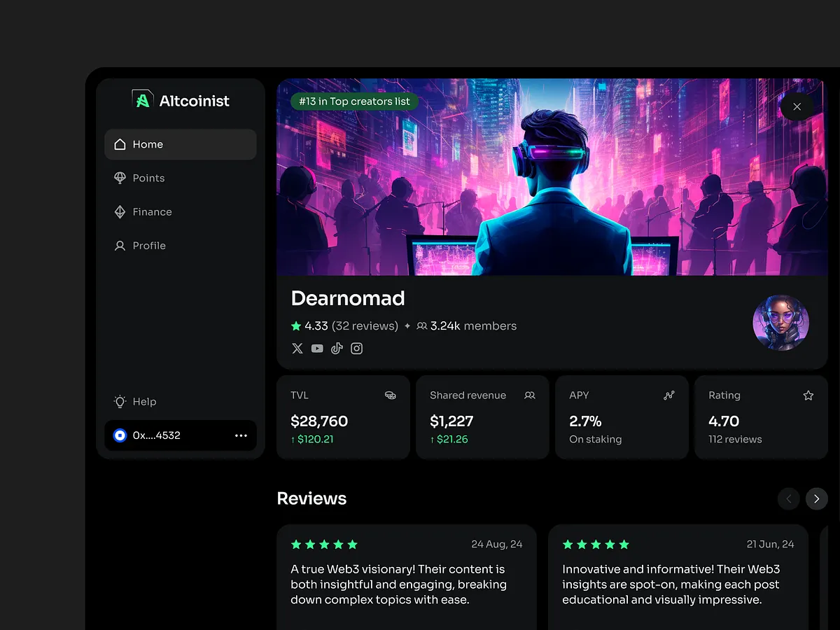Click the five-star rating on the August review
This screenshot has height=630, width=840.
pyautogui.click(x=324, y=543)
